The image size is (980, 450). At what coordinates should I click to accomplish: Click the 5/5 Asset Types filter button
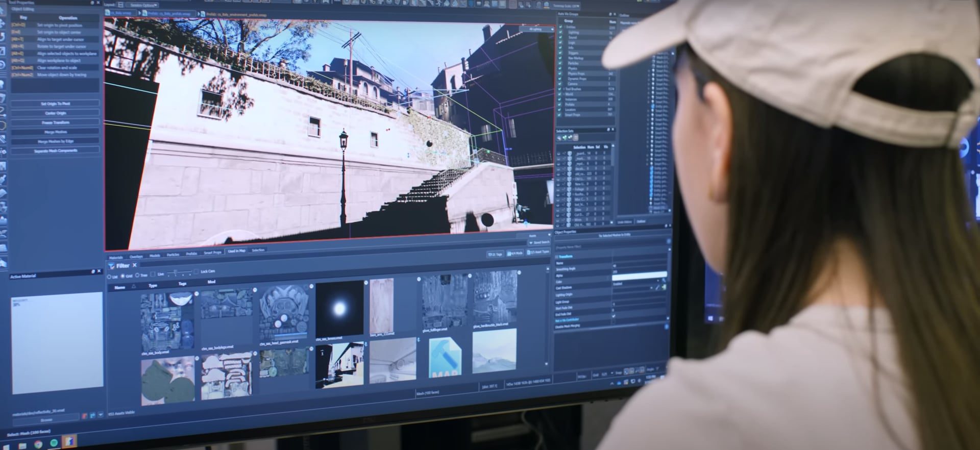538,252
